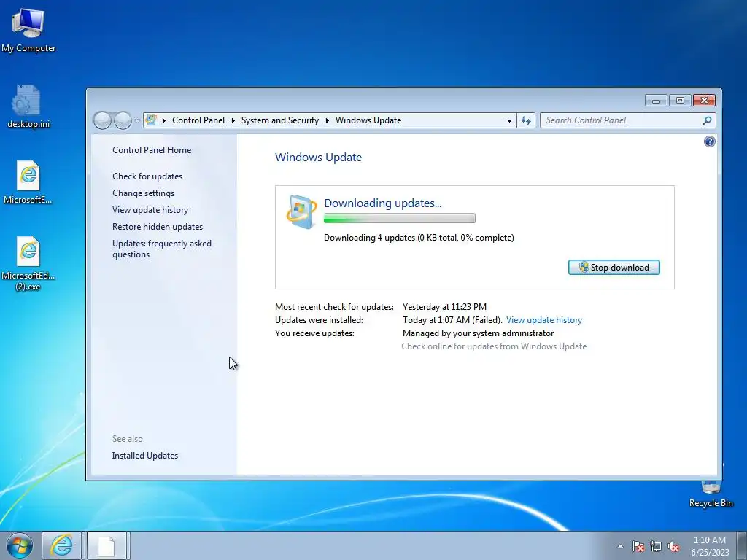
Task: Click Check online for updates from Windows Update
Action: pos(494,346)
